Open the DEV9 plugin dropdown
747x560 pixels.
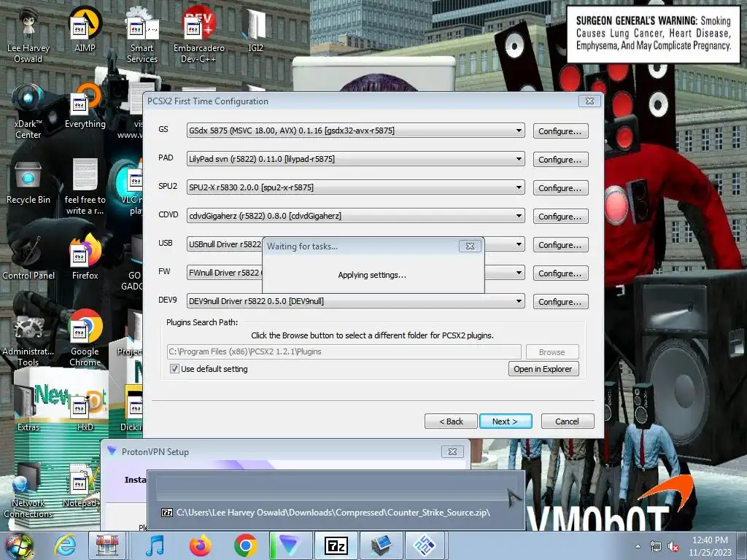[x=355, y=301]
